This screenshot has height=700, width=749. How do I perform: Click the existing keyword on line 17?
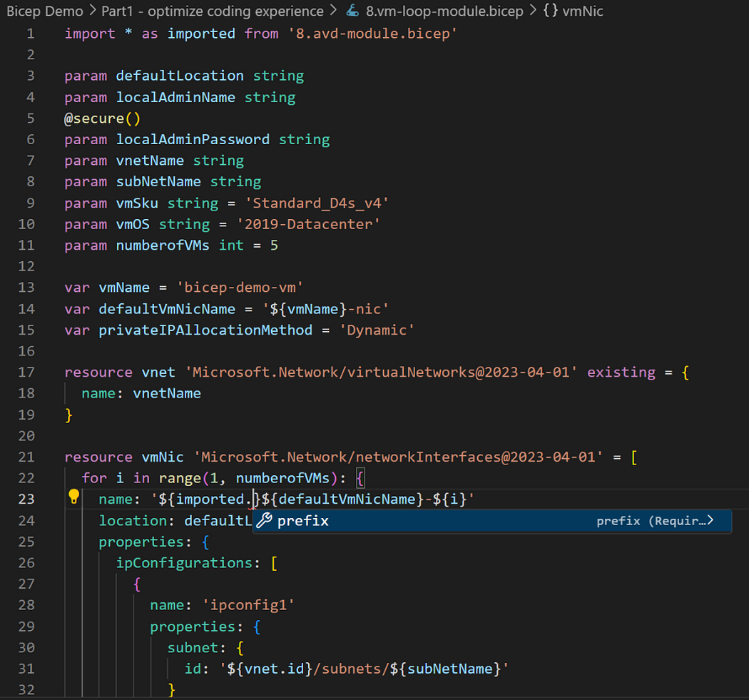tap(621, 372)
